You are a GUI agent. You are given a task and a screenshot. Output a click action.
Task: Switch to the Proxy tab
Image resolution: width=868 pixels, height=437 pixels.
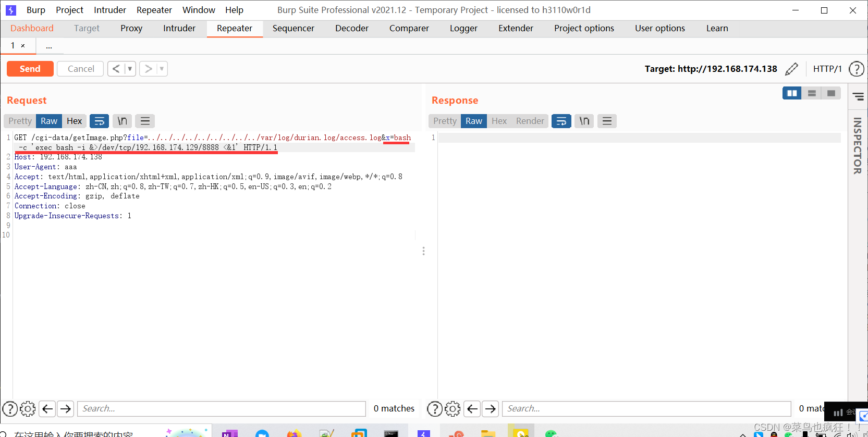tap(131, 28)
